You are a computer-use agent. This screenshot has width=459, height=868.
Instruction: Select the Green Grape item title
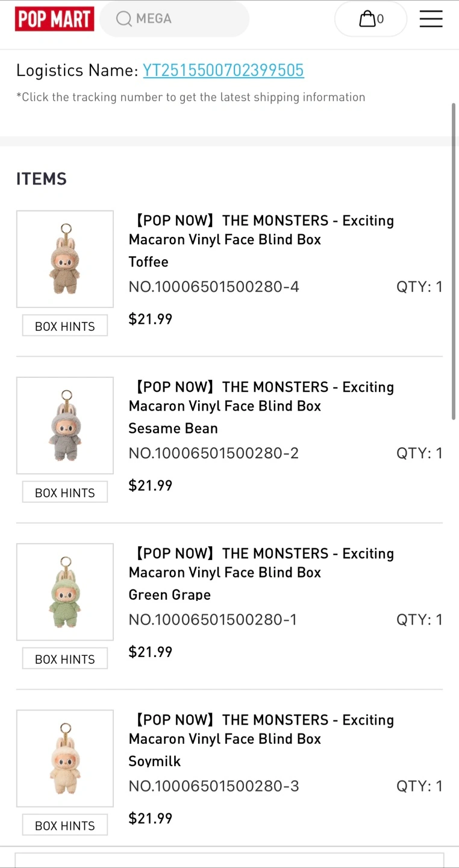(x=261, y=562)
